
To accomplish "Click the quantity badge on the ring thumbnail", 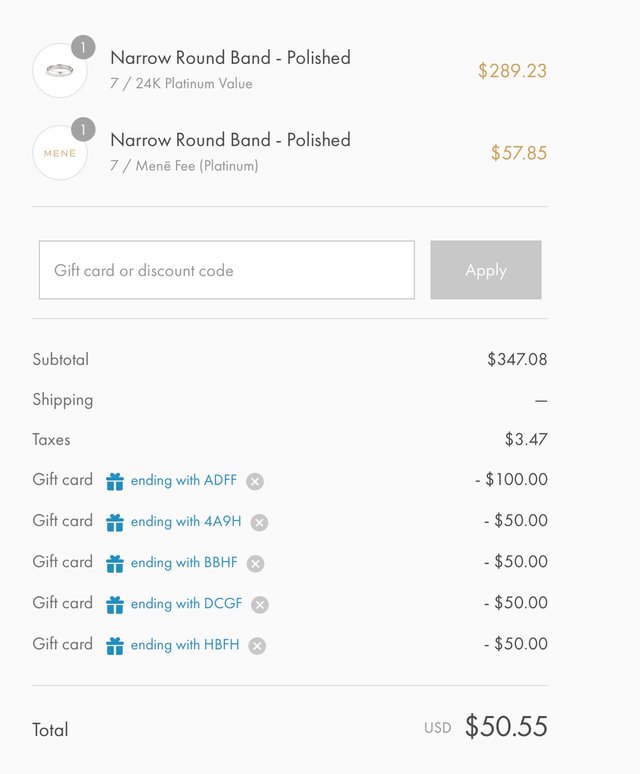I will (83, 47).
